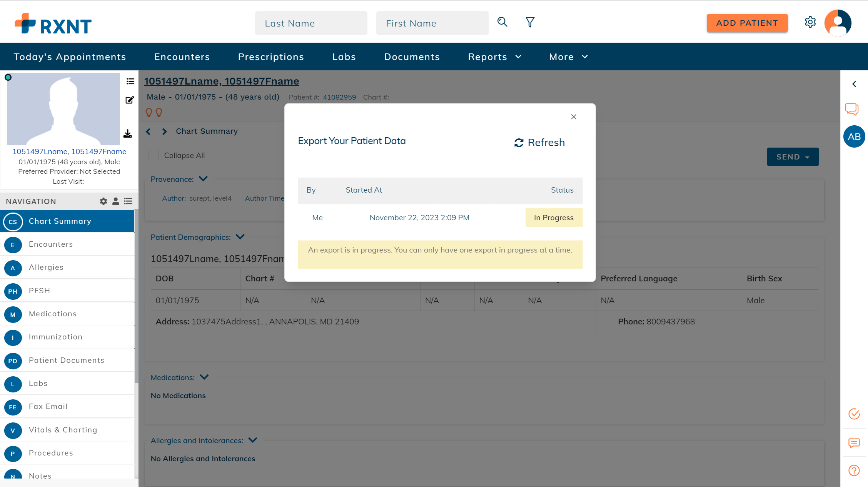The height and width of the screenshot is (487, 868).
Task: Open the edit patient pencil icon
Action: 129,99
